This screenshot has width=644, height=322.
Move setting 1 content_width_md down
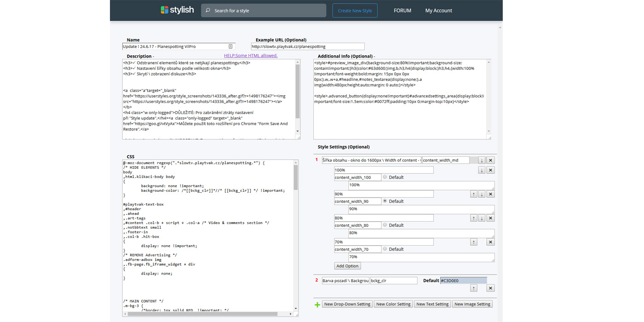(482, 160)
